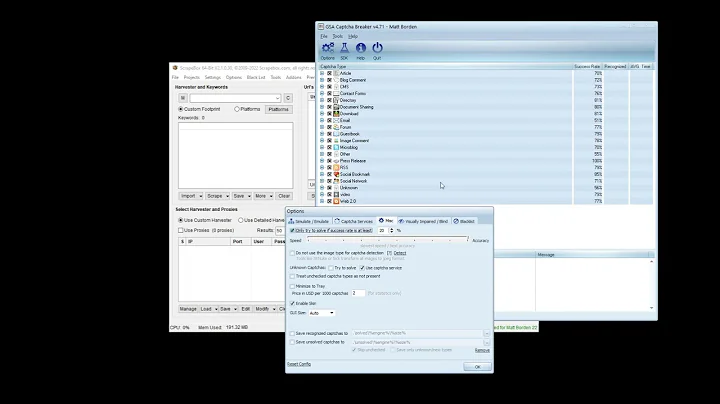The height and width of the screenshot is (404, 720).
Task: Toggle the Blog Comment captcha type checkbox
Action: 329,80
